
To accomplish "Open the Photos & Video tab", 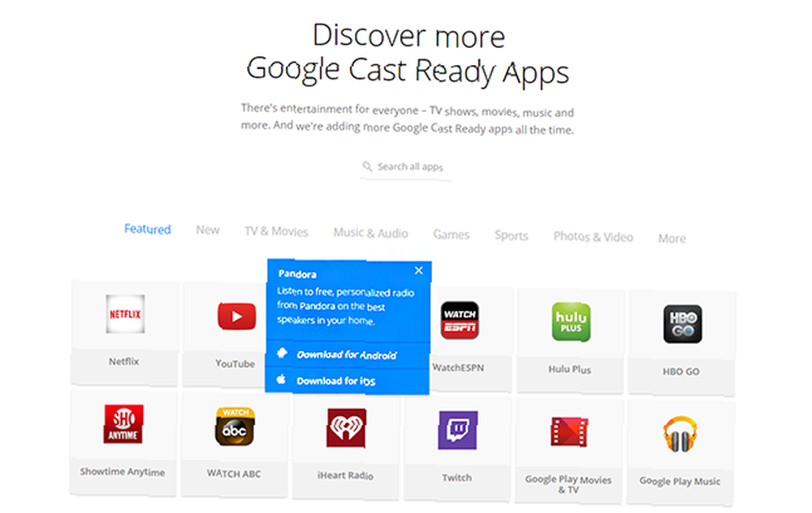I will click(593, 236).
